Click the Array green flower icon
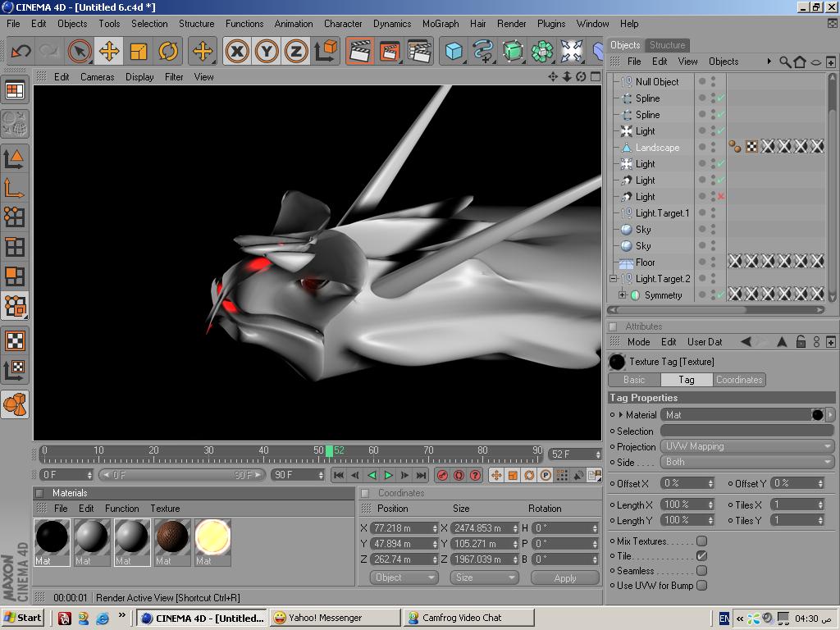The image size is (840, 630). pyautogui.click(x=542, y=52)
